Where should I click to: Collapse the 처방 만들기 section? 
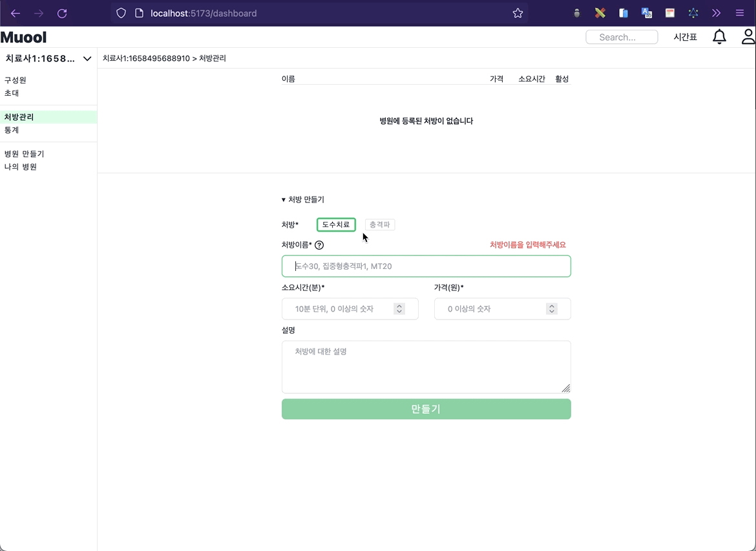[284, 199]
